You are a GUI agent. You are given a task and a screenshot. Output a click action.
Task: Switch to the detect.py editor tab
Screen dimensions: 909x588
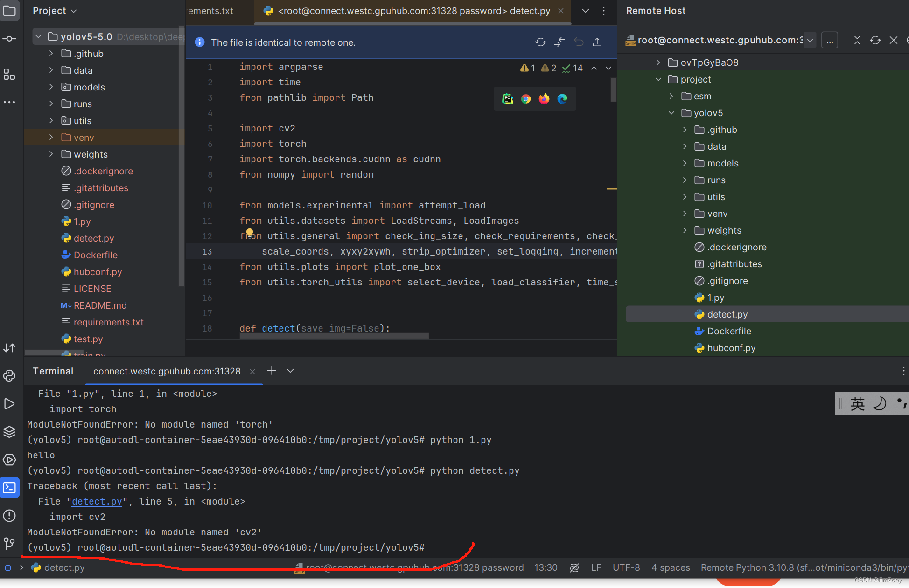[413, 11]
